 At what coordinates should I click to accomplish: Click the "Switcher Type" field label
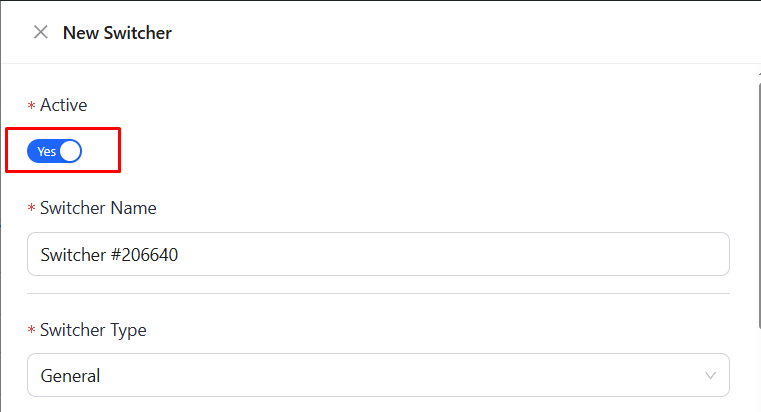93,330
